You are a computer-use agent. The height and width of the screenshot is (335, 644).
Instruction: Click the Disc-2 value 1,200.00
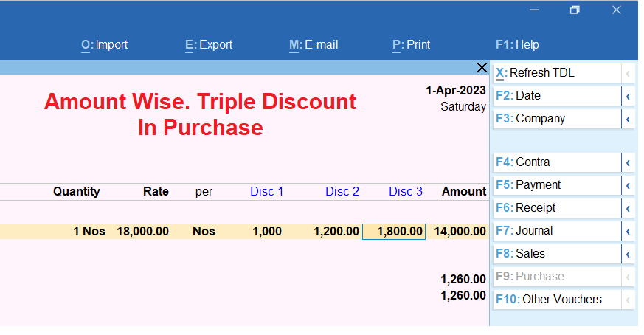[336, 232]
